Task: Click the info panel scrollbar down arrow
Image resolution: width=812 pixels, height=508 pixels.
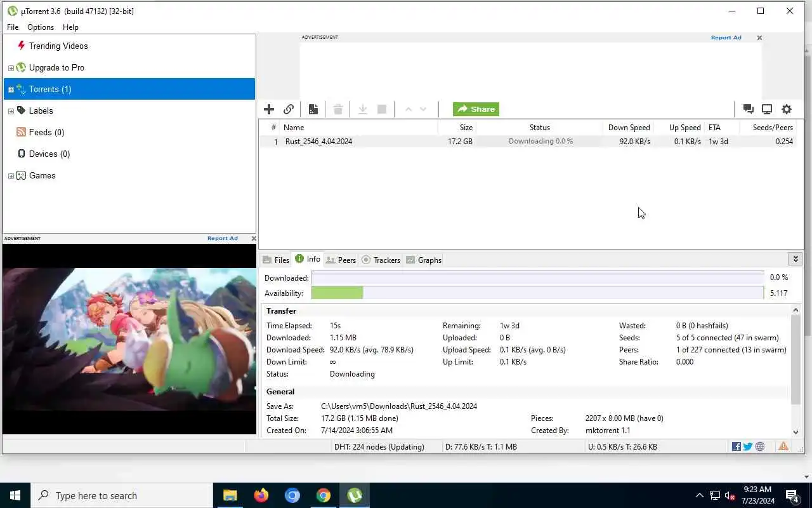Action: pyautogui.click(x=796, y=431)
